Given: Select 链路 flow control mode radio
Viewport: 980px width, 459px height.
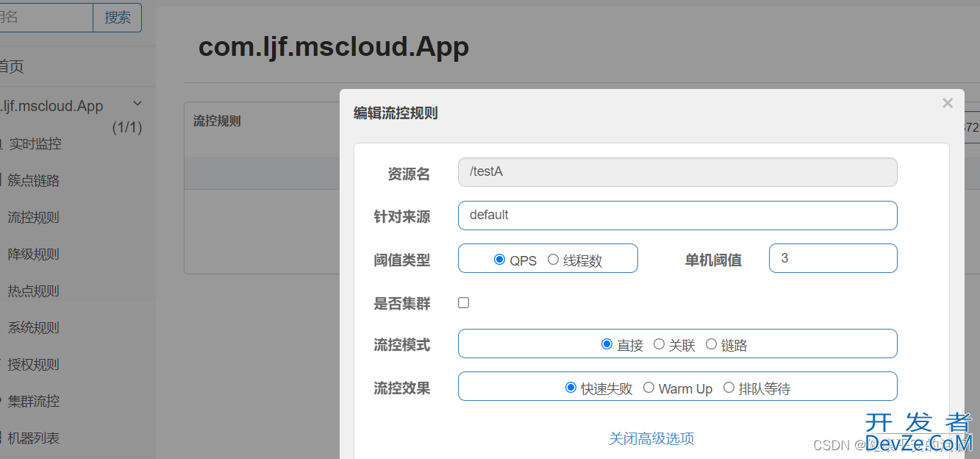Looking at the screenshot, I should (711, 344).
